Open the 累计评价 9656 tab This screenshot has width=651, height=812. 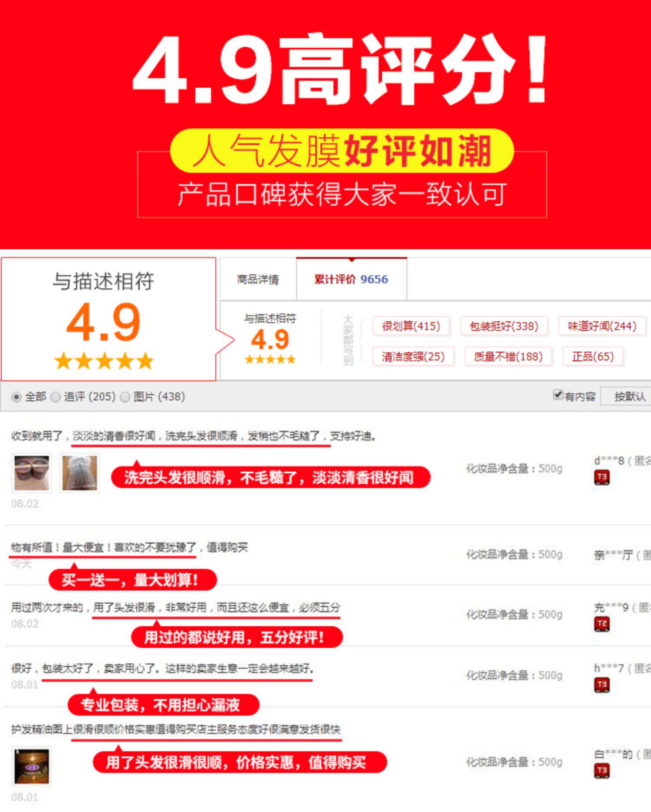(351, 279)
